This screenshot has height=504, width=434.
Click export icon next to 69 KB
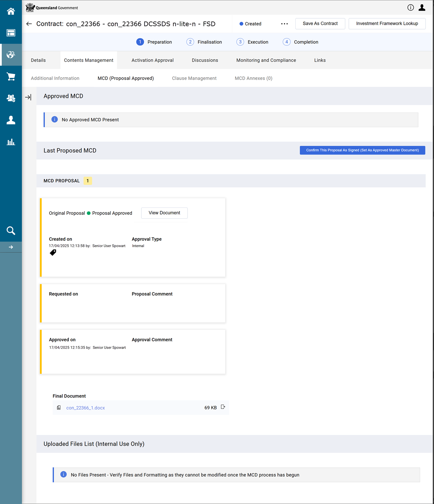tap(223, 407)
